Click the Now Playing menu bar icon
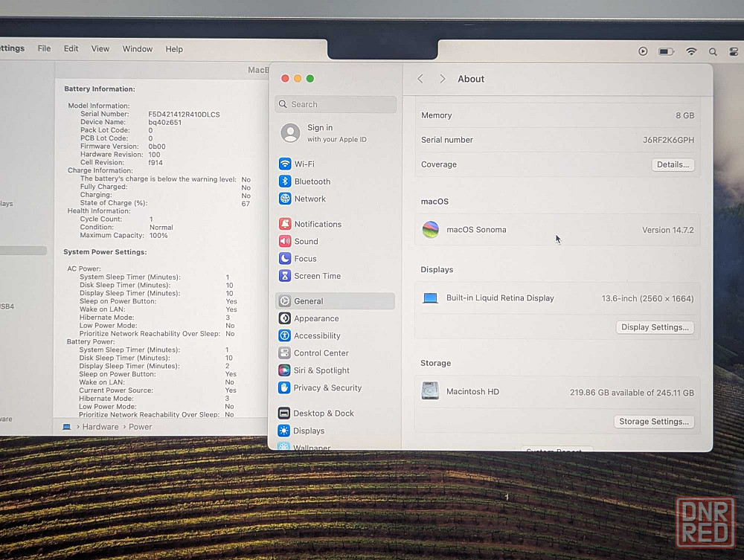 (x=643, y=51)
